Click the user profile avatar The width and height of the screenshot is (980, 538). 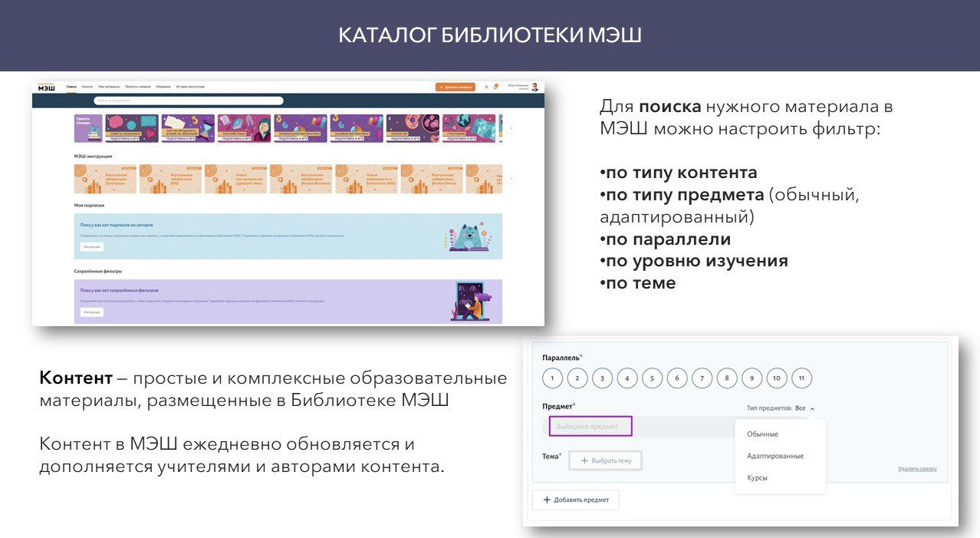[534, 87]
